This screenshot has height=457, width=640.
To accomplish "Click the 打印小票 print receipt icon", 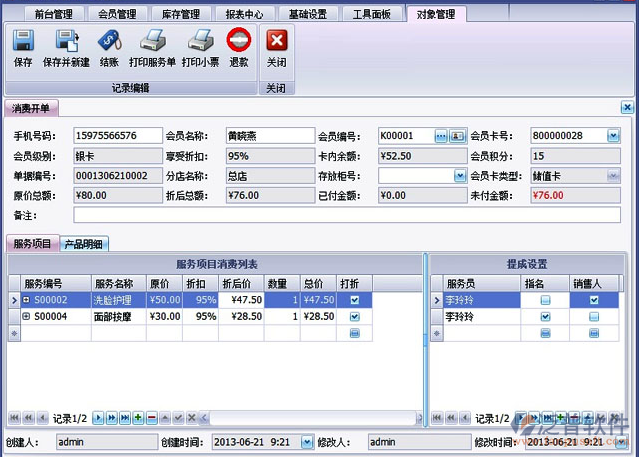I will [201, 41].
